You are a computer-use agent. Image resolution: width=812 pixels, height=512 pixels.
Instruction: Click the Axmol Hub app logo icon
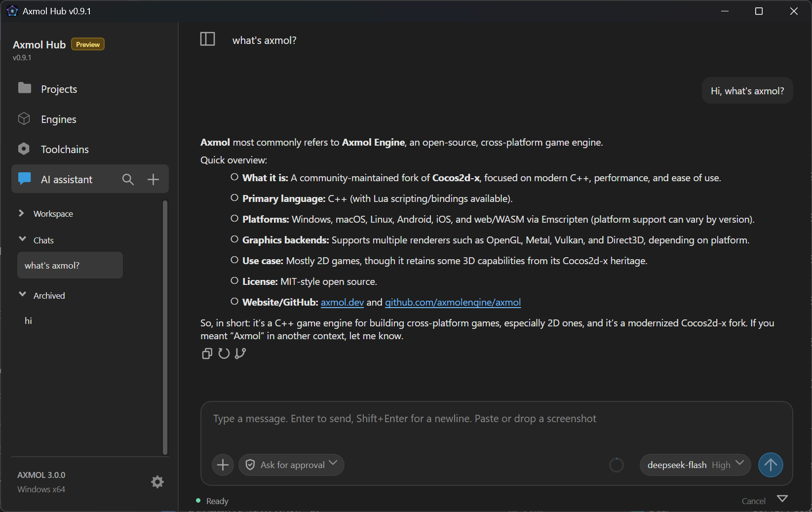coord(12,11)
